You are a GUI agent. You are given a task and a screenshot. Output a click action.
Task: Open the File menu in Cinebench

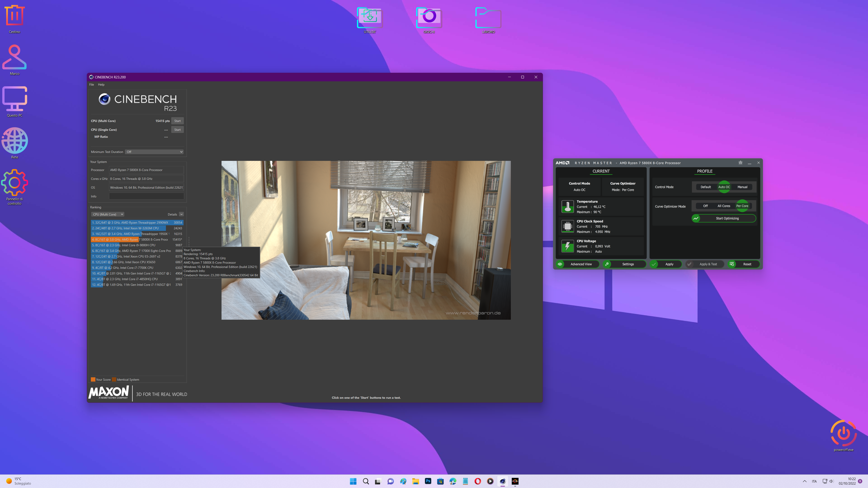click(91, 84)
